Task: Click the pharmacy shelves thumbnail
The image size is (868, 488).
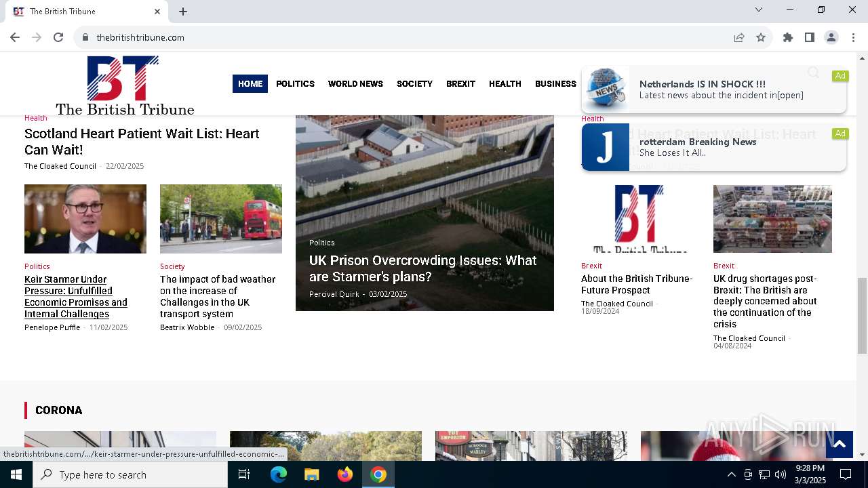Action: [772, 219]
